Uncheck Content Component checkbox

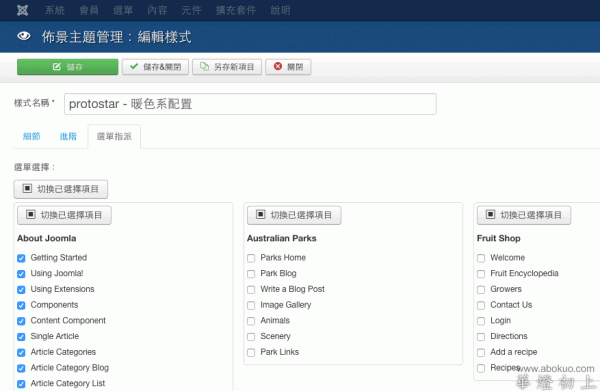[21, 321]
